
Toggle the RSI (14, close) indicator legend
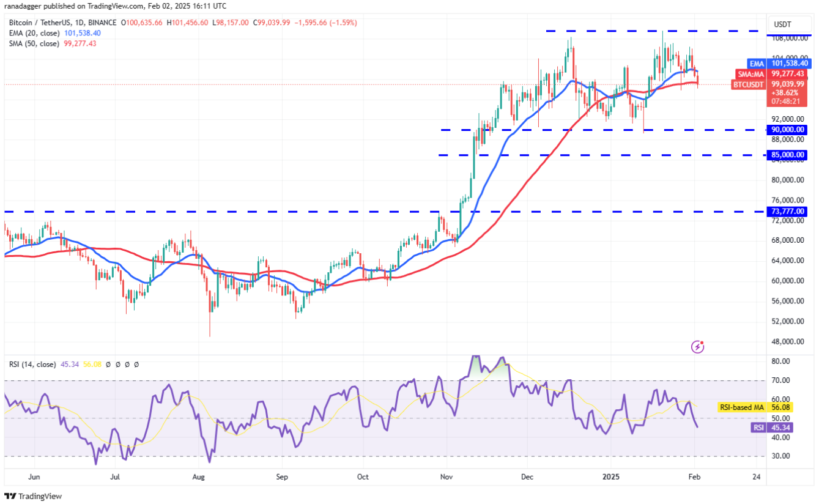click(32, 364)
